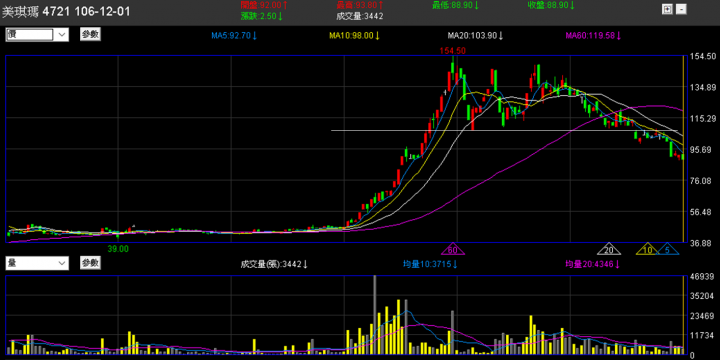Viewport: 720px width, 360px height.
Task: Click the 收盤:88.90 value
Action: pyautogui.click(x=551, y=5)
